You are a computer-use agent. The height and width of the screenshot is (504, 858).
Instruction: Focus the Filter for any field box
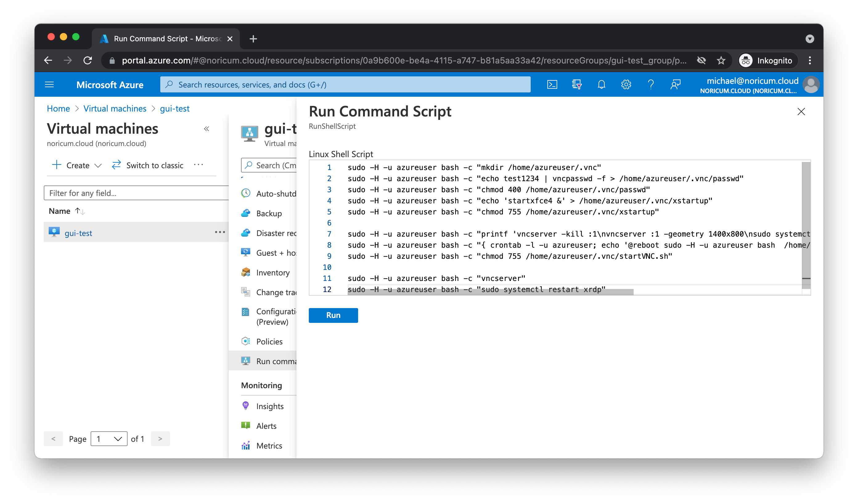(136, 193)
